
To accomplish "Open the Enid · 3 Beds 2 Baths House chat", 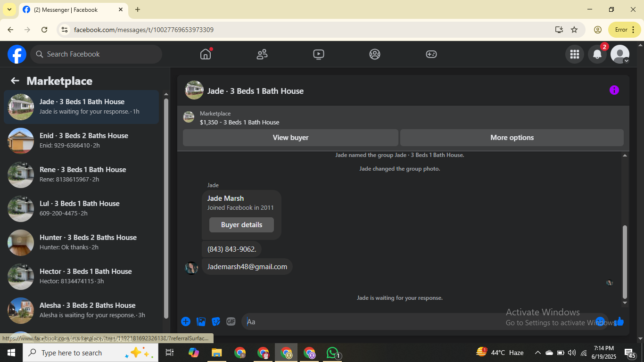I will coord(82,141).
